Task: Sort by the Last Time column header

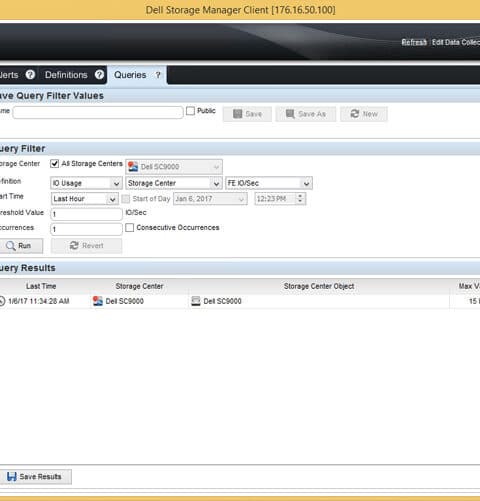Action: (x=41, y=286)
